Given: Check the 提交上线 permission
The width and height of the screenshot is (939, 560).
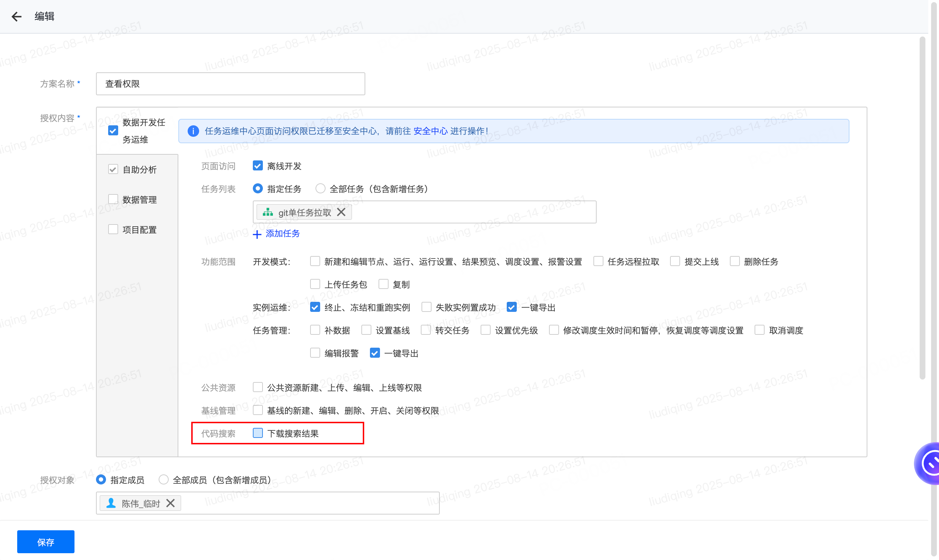Looking at the screenshot, I should (x=675, y=261).
